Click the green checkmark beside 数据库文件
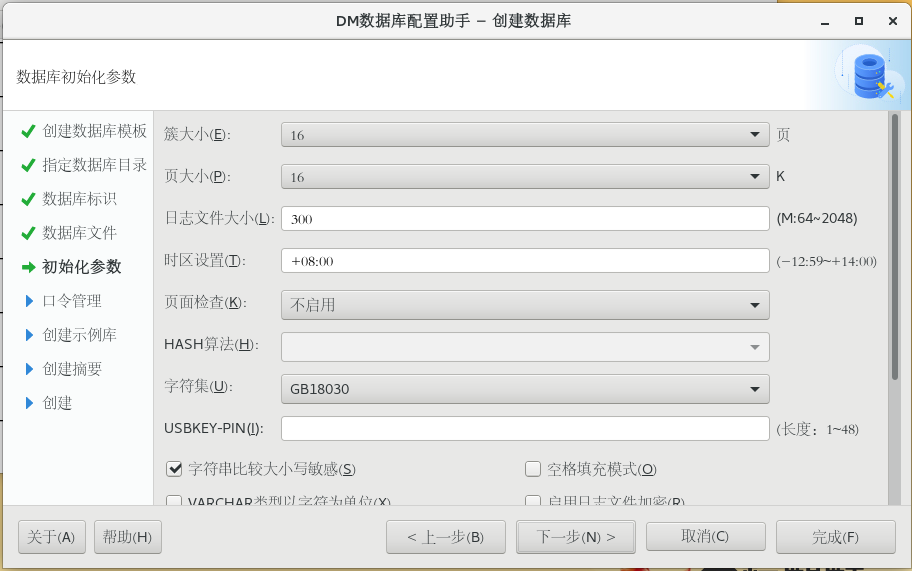This screenshot has width=912, height=571. (x=28, y=233)
